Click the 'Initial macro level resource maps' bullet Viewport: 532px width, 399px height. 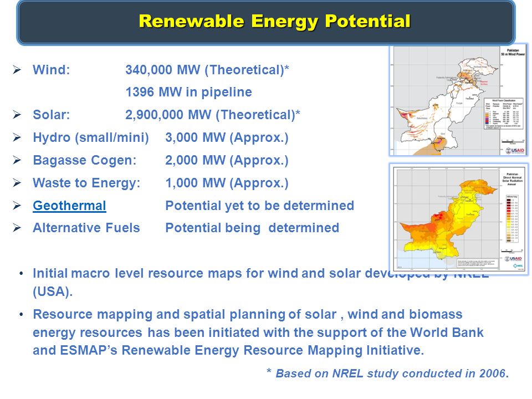point(260,282)
